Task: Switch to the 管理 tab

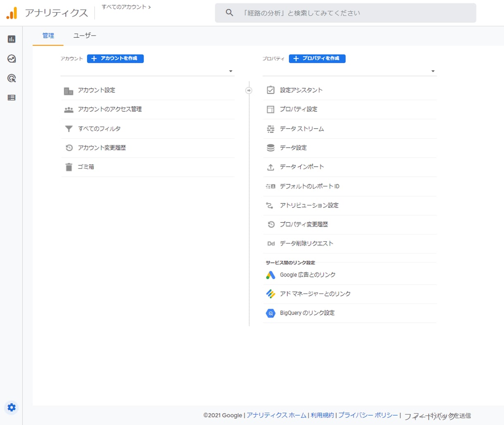Action: 48,36
